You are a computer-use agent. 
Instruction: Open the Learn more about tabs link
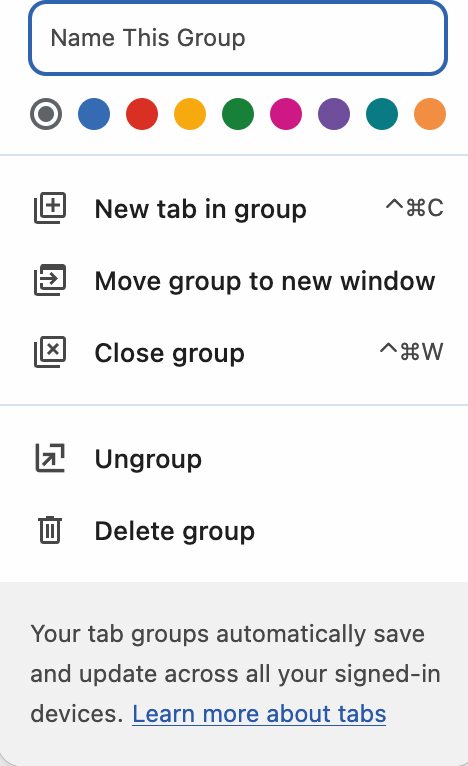click(x=259, y=714)
